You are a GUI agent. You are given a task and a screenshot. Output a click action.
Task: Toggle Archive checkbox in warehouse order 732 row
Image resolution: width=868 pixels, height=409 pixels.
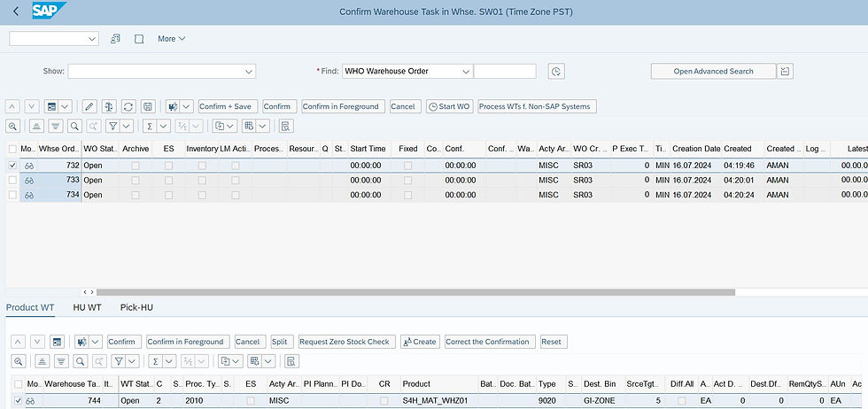tap(135, 165)
